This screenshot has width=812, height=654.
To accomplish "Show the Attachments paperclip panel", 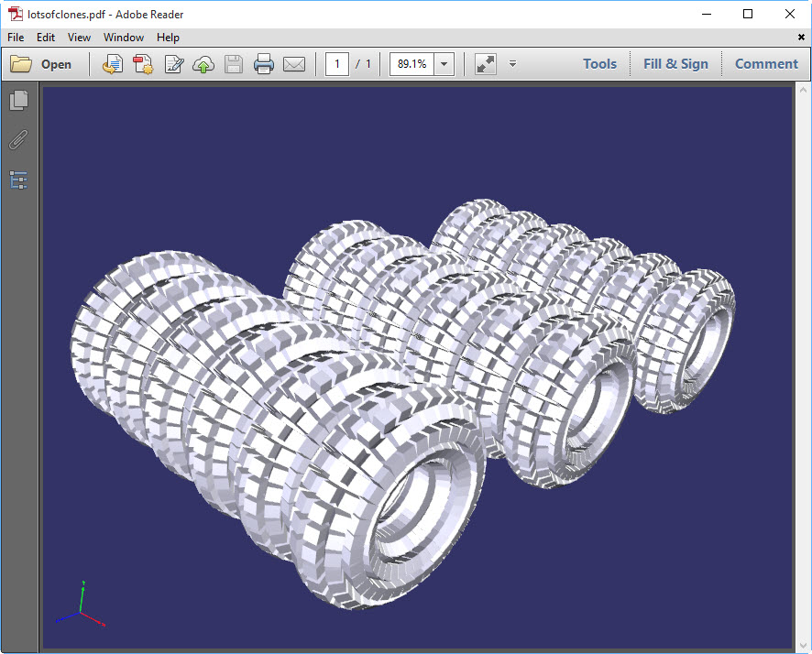I will pyautogui.click(x=18, y=140).
